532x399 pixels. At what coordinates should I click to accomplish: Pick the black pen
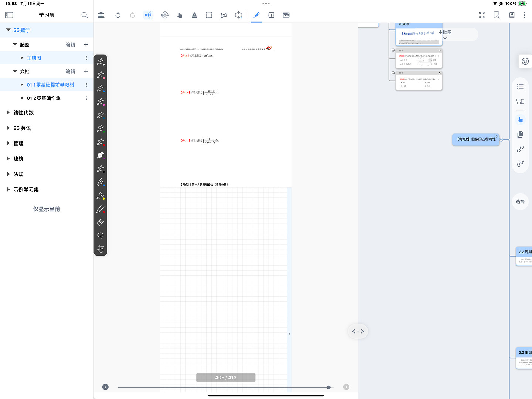[100, 169]
